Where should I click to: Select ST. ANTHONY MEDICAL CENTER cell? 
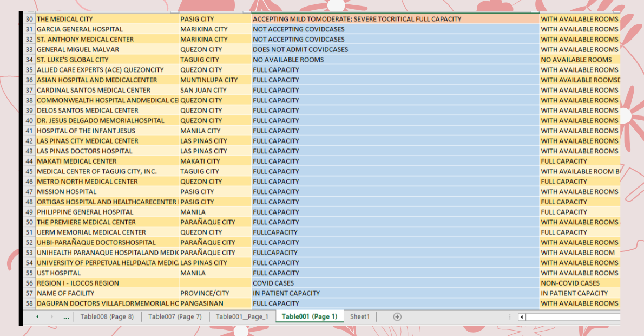point(107,40)
